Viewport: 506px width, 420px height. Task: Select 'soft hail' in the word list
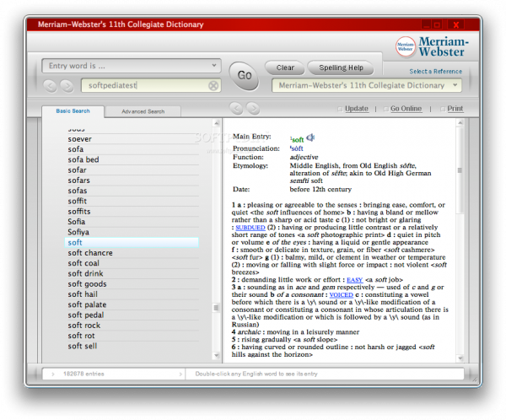click(x=132, y=294)
